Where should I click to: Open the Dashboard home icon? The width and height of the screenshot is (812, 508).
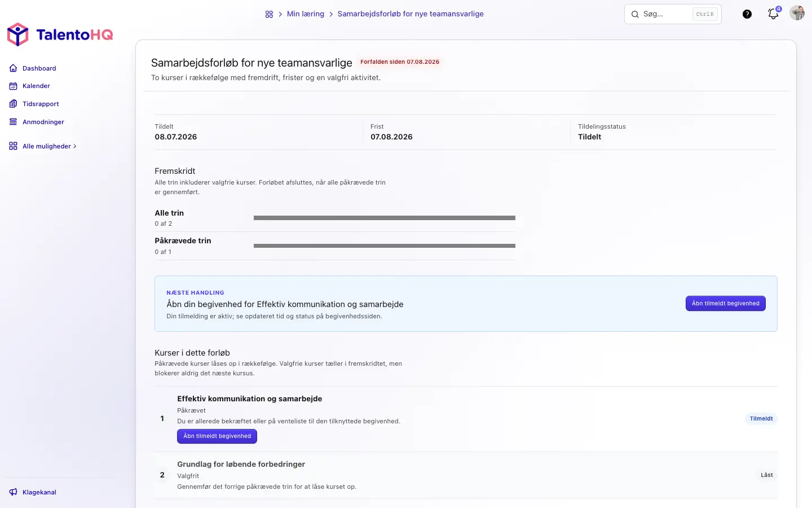[13, 68]
